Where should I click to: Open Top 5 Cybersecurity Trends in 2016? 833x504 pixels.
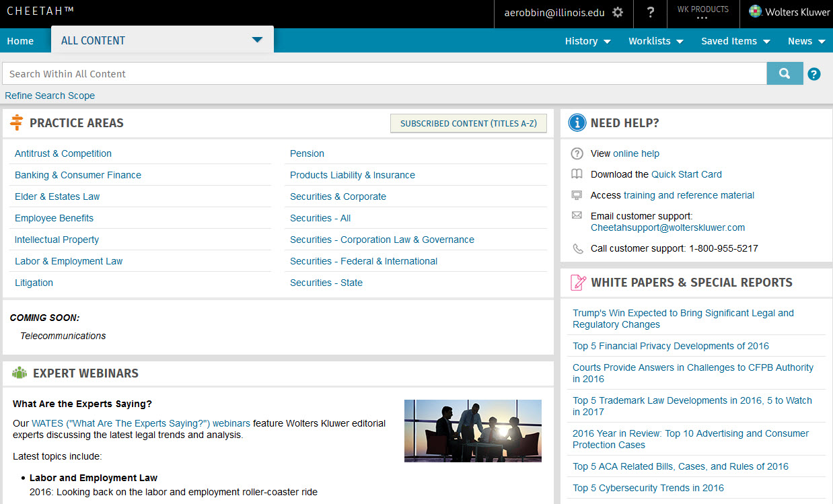tap(648, 488)
